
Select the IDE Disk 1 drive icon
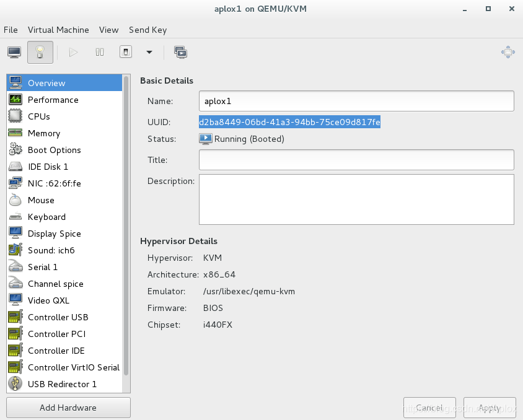point(15,167)
